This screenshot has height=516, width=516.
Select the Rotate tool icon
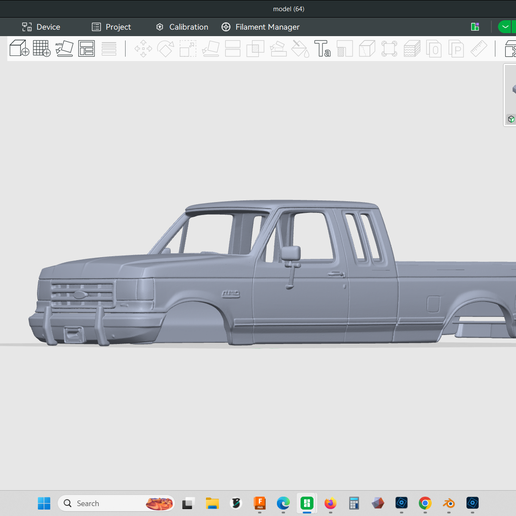coord(166,49)
